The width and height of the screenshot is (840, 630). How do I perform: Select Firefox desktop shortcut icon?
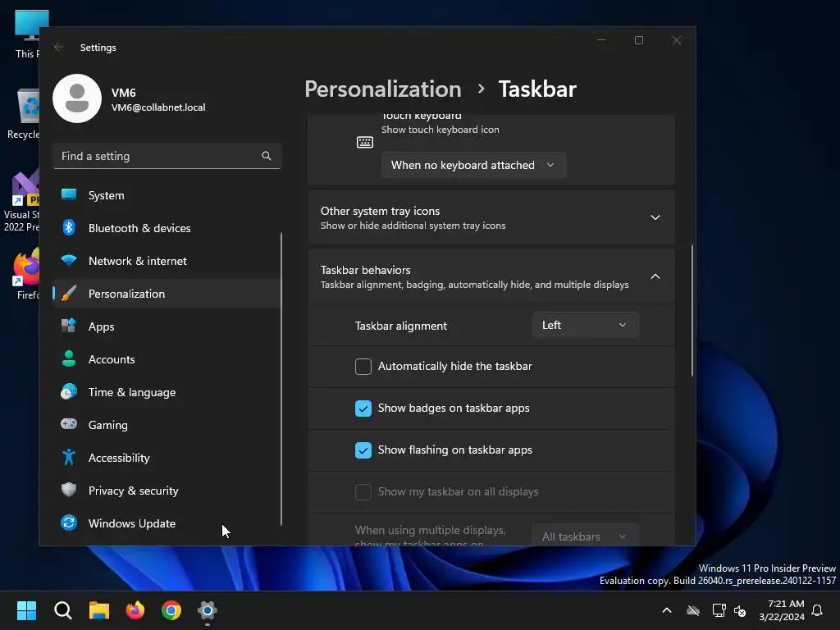click(25, 274)
